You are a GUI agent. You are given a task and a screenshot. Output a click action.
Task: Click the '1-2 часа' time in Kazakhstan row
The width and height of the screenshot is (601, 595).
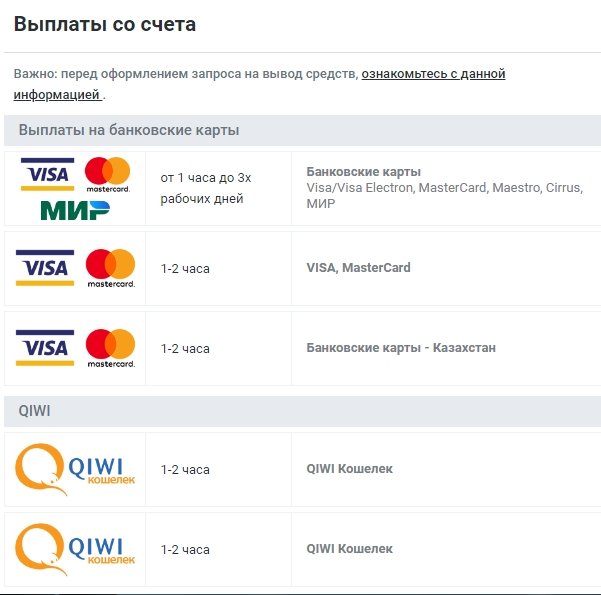[x=185, y=349]
